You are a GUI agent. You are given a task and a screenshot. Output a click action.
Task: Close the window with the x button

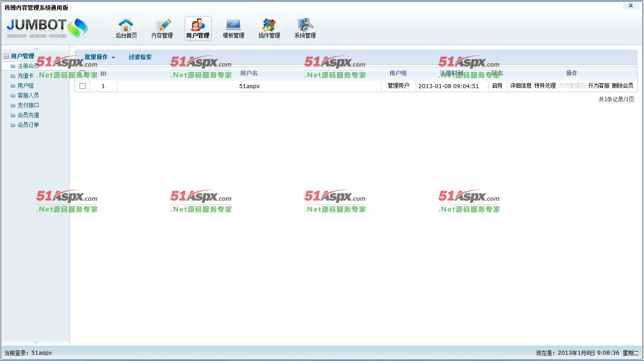click(x=631, y=5)
